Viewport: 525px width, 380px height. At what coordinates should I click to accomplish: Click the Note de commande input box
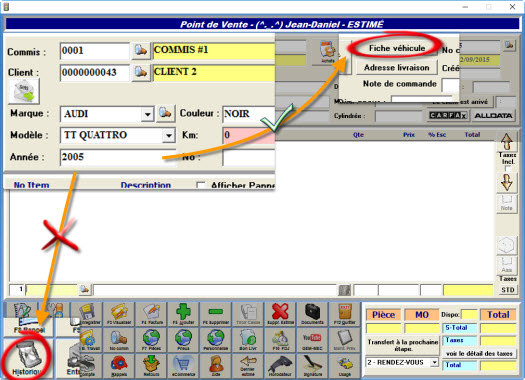pos(450,85)
